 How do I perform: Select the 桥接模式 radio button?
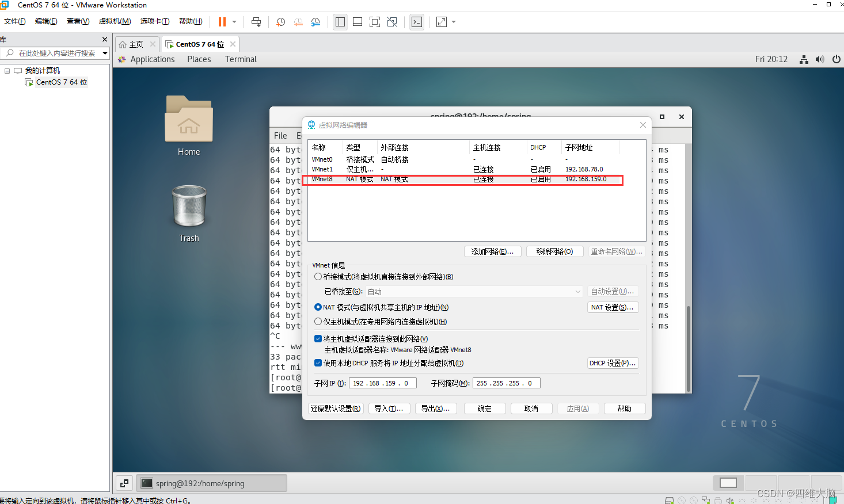(318, 277)
